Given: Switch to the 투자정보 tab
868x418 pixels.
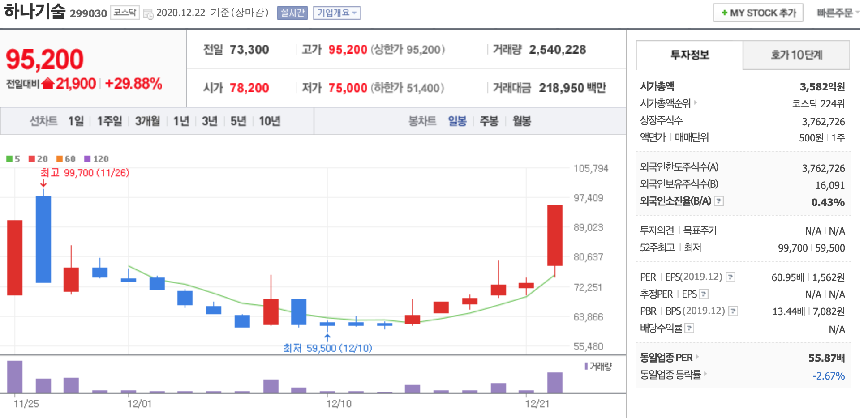Looking at the screenshot, I should (690, 55).
